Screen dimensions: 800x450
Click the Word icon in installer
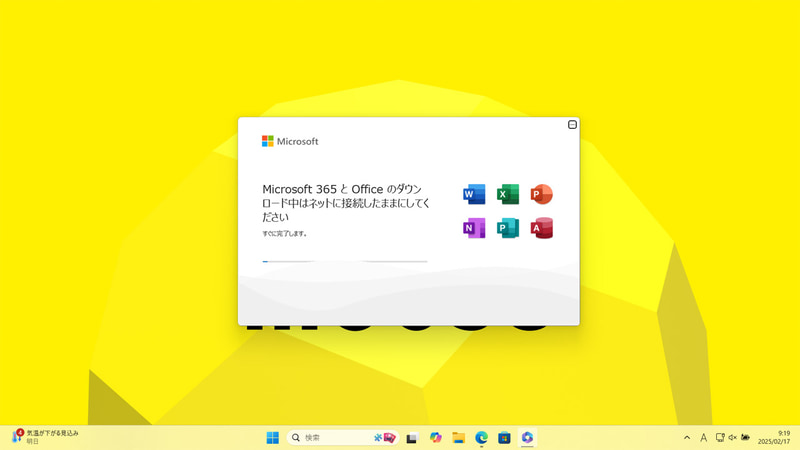click(x=474, y=194)
